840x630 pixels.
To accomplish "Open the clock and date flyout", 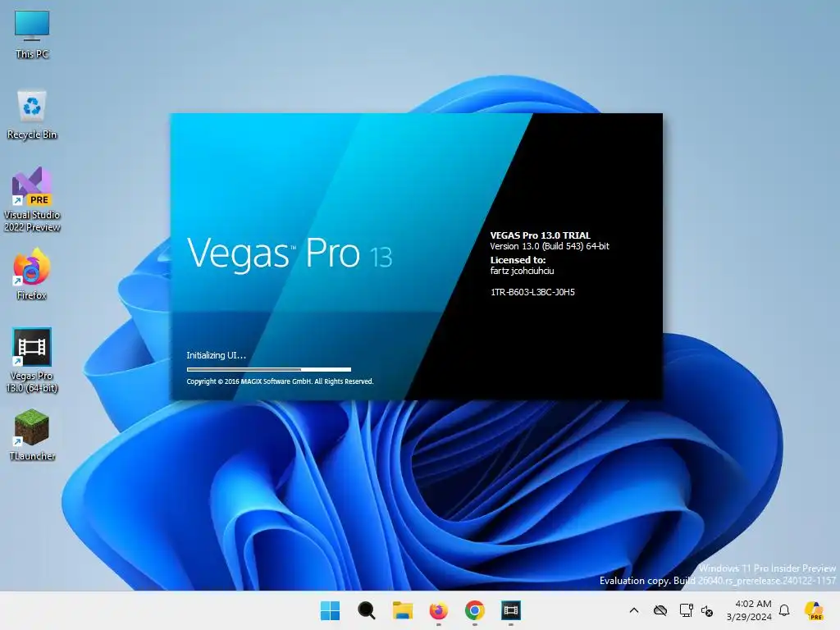I will pos(749,610).
